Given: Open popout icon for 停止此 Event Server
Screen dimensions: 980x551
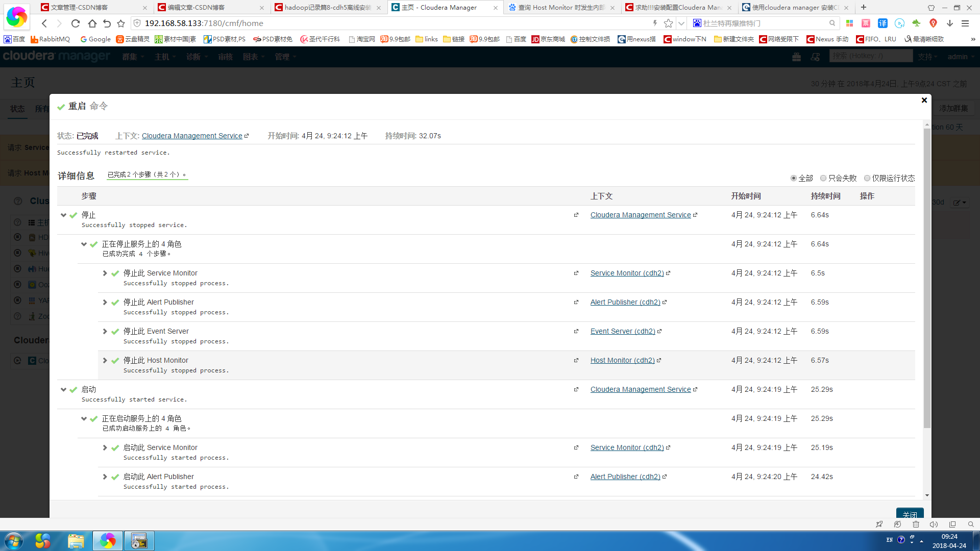Looking at the screenshot, I should pos(576,332).
